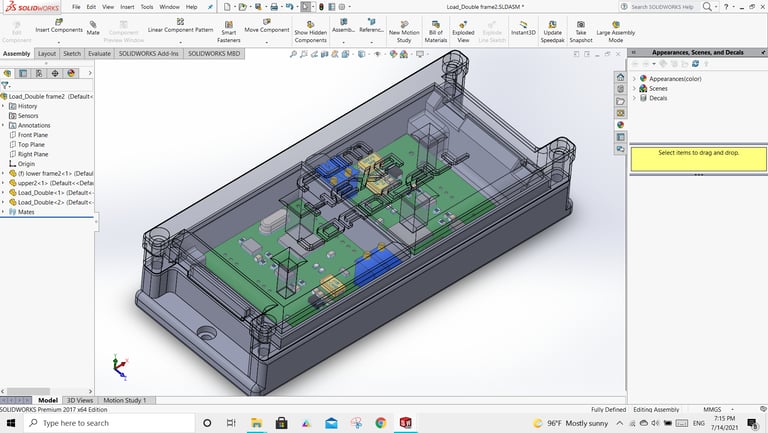Create an Exploded View

tap(463, 32)
